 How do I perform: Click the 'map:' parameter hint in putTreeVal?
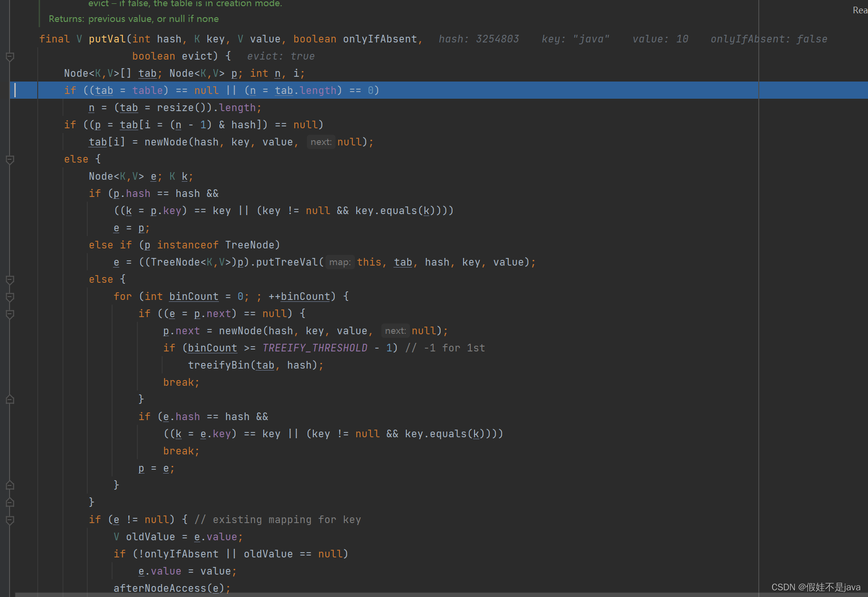340,262
